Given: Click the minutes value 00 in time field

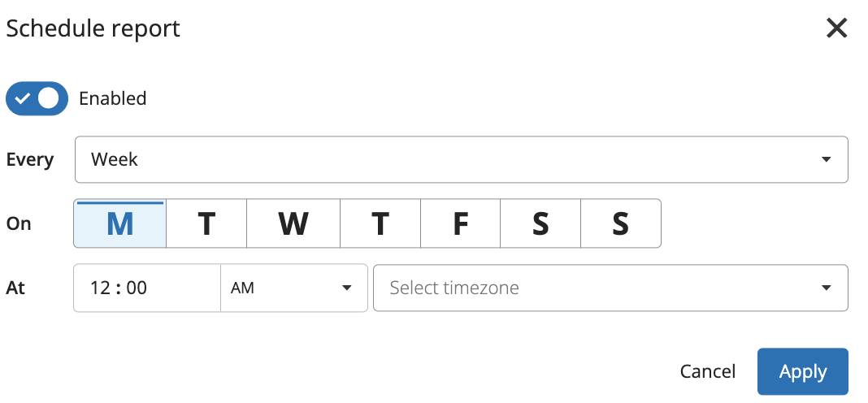Looking at the screenshot, I should (x=137, y=288).
